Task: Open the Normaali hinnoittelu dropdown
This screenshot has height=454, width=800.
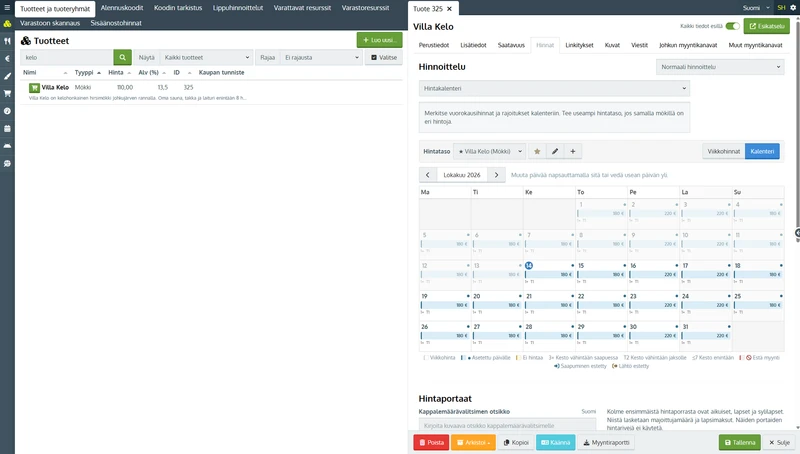Action: pos(720,67)
